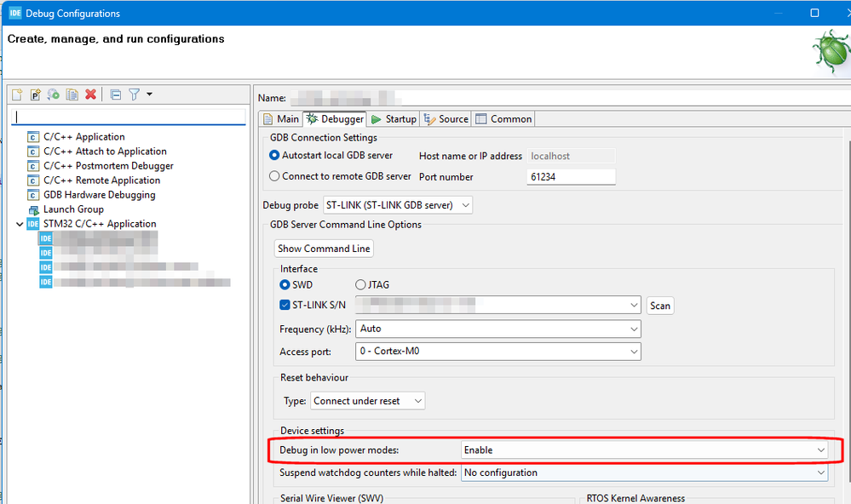
Task: Select the Launch Group item
Action: coord(73,209)
